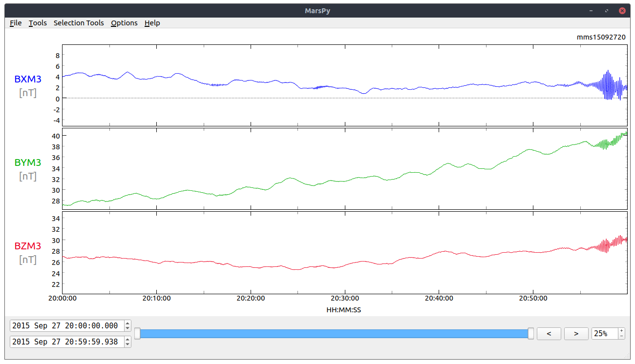Open the Selection Tools menu
This screenshot has height=364, width=635.
(x=79, y=23)
